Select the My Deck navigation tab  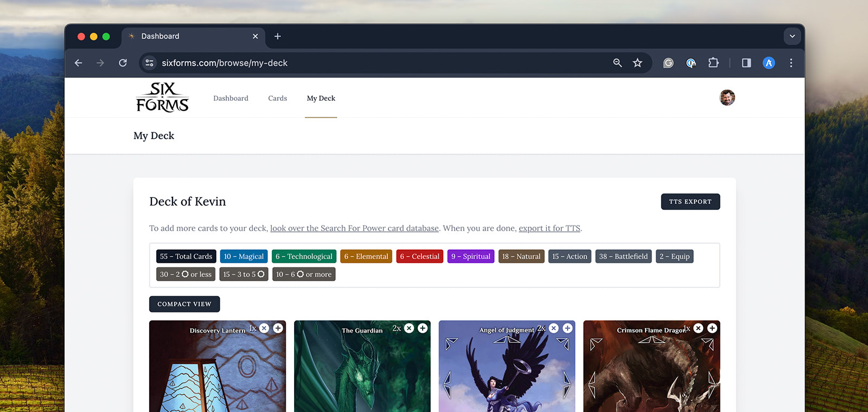point(321,98)
